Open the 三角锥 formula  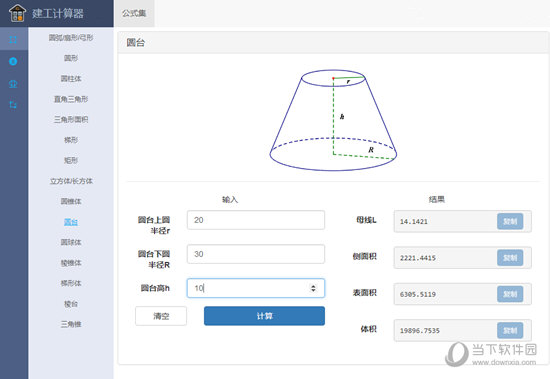pyautogui.click(x=71, y=324)
